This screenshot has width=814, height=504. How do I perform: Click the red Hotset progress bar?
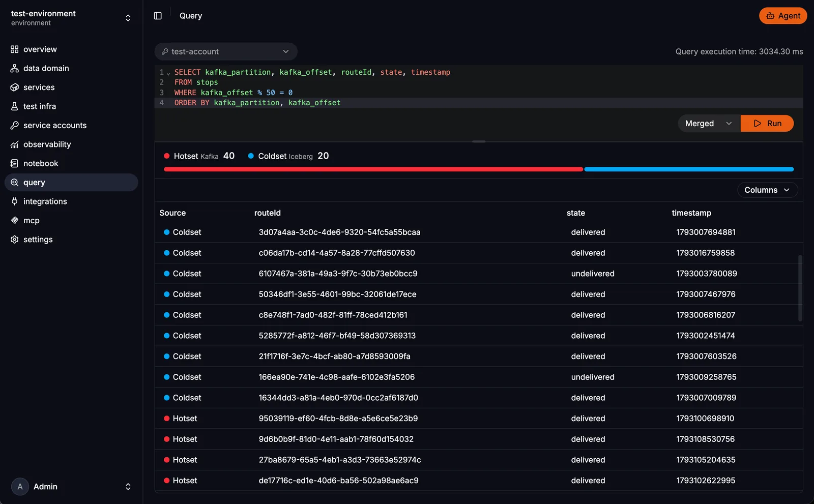point(373,169)
